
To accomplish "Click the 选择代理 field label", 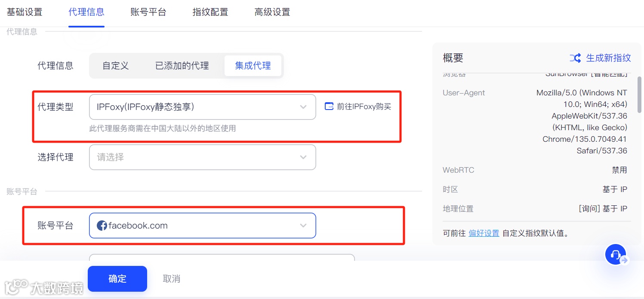I will point(55,157).
